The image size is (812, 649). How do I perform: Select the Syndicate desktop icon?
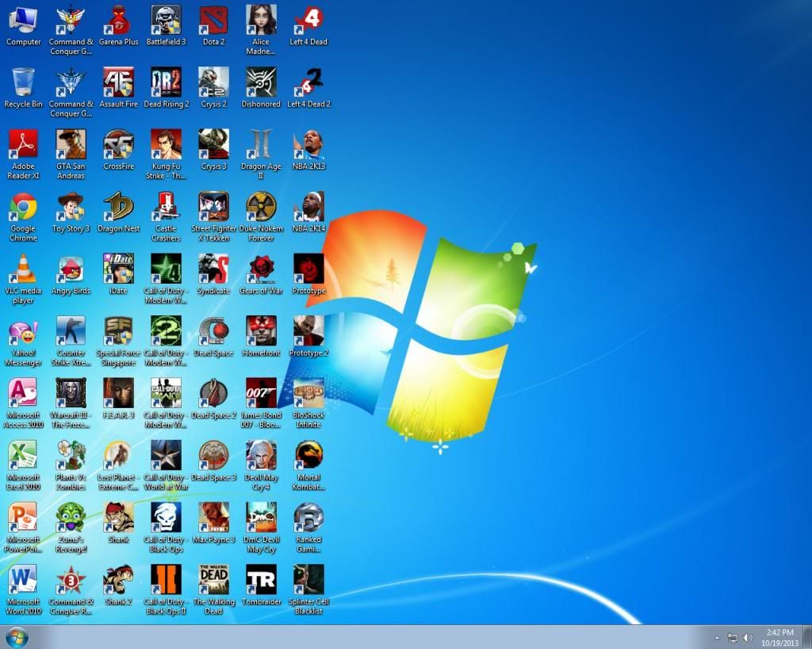pos(214,274)
